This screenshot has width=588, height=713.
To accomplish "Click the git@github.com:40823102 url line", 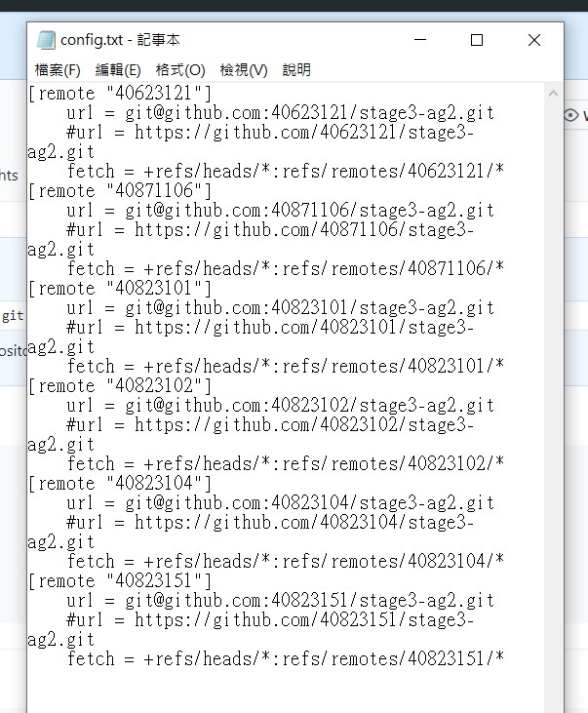I will point(281,405).
